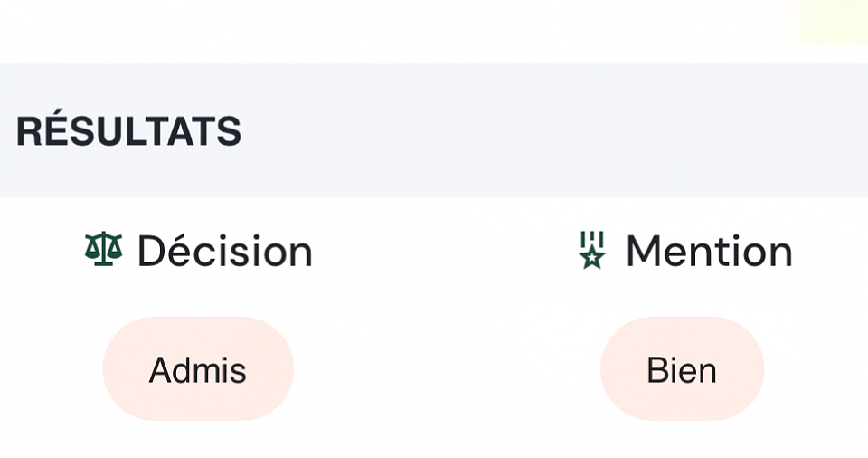868x458 pixels.
Task: Select the Admis result pill
Action: click(x=198, y=368)
